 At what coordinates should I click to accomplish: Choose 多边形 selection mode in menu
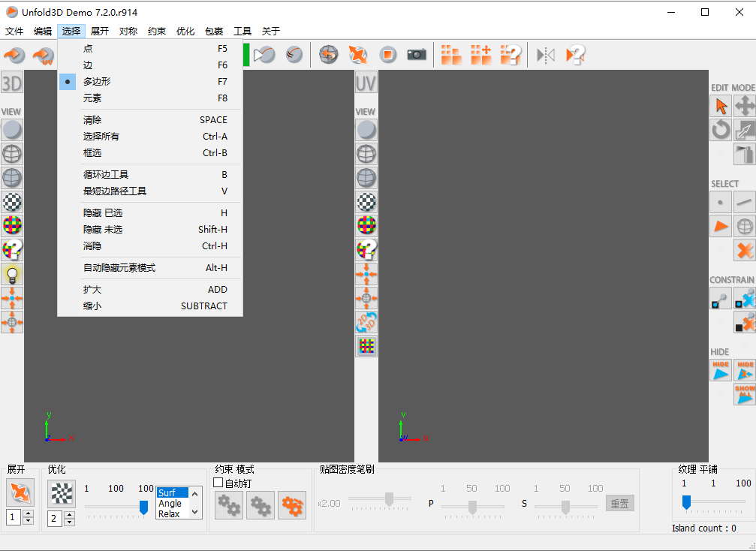[x=150, y=82]
